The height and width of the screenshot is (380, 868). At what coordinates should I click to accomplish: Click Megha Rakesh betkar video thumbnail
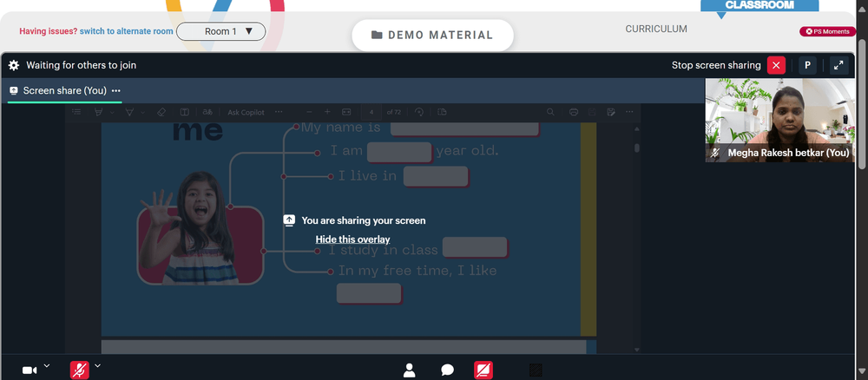pyautogui.click(x=780, y=120)
